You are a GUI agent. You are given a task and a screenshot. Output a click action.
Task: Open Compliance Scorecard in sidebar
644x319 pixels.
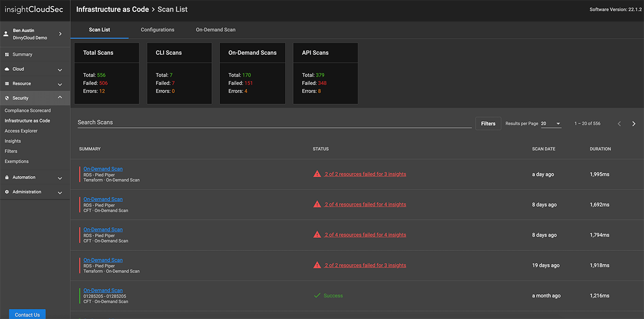click(x=28, y=111)
